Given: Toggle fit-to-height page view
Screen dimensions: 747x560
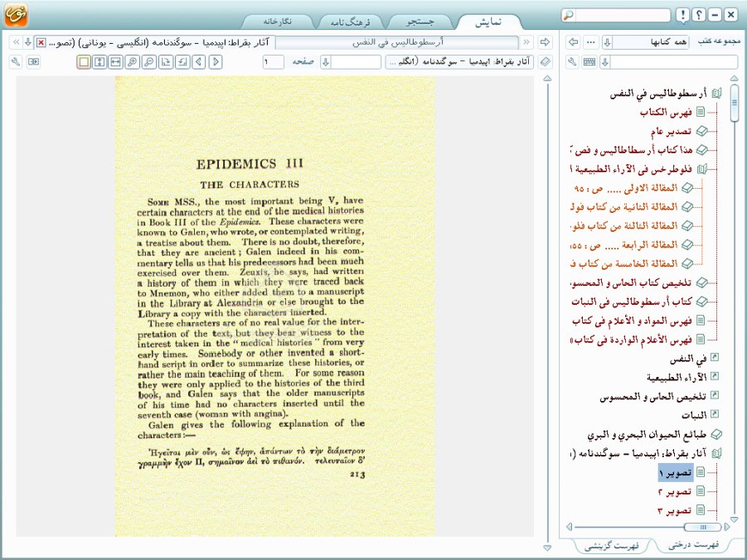Looking at the screenshot, I should tap(99, 62).
